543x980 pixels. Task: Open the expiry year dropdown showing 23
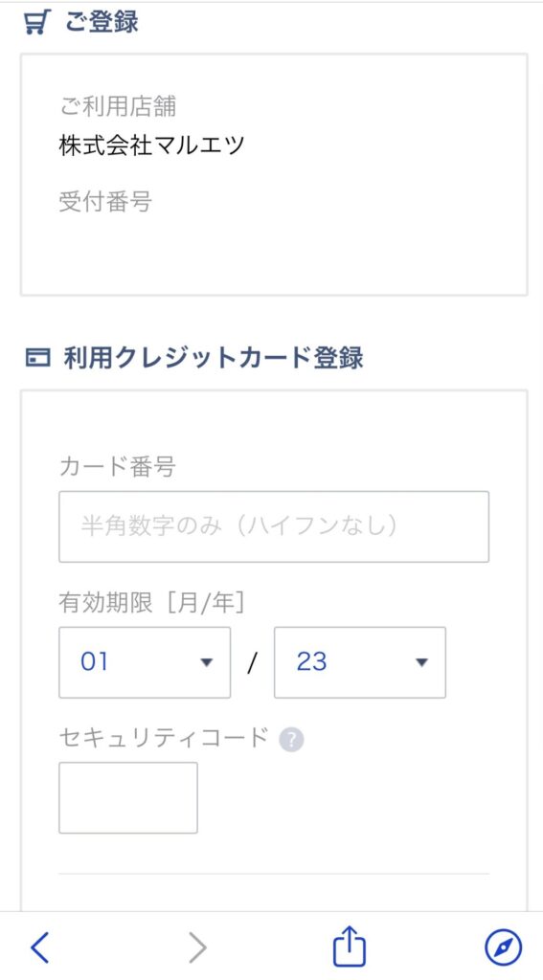360,662
